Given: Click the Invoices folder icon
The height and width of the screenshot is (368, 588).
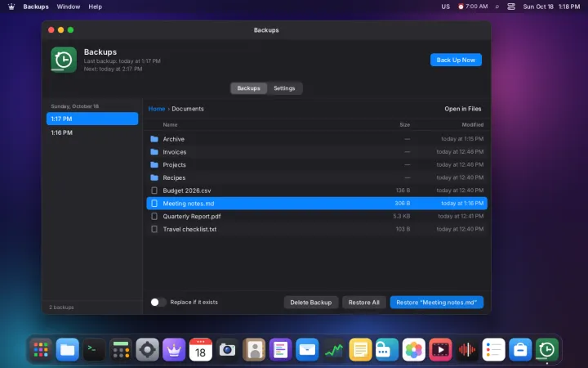Looking at the screenshot, I should pos(154,152).
